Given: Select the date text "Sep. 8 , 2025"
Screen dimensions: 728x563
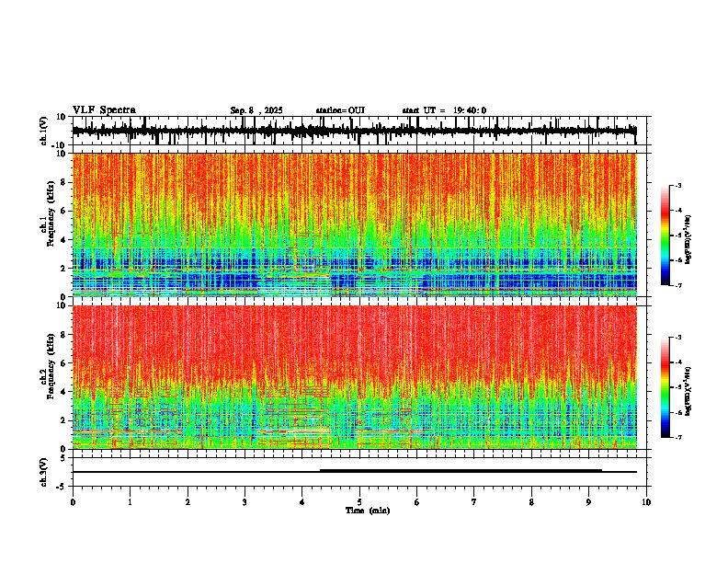Looking at the screenshot, I should coord(256,110).
